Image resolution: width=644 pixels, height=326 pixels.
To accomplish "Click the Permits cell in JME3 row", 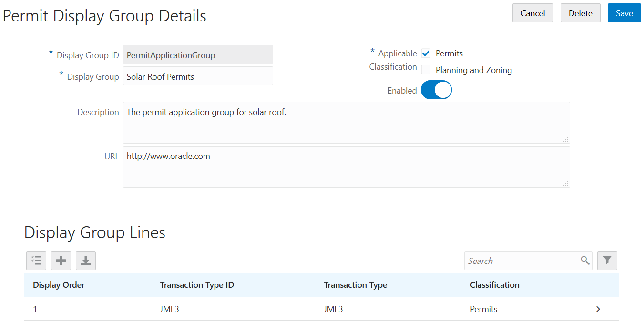I will click(x=483, y=309).
